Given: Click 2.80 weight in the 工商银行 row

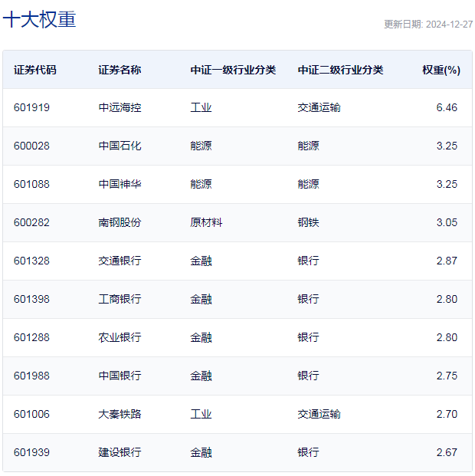Looking at the screenshot, I should [447, 299].
